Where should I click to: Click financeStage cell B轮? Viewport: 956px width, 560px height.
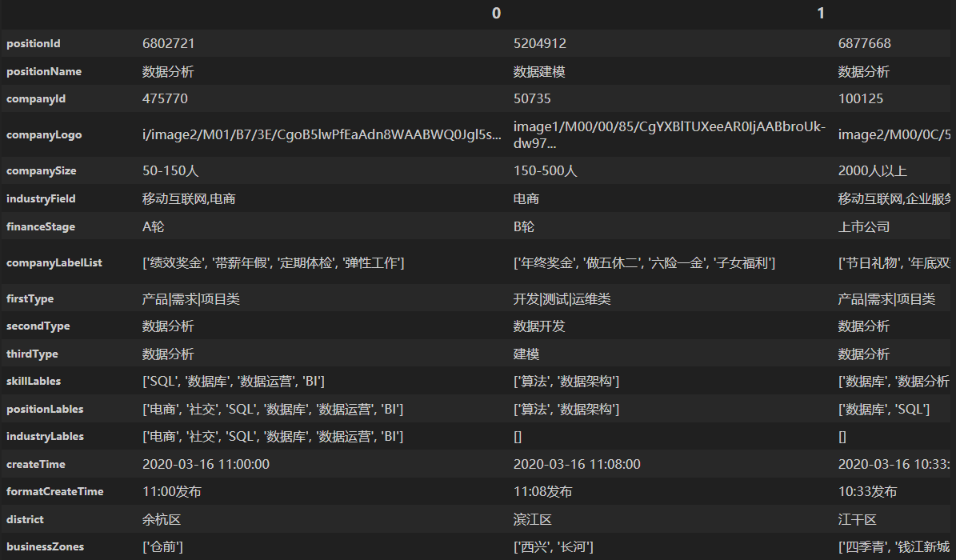click(x=524, y=227)
